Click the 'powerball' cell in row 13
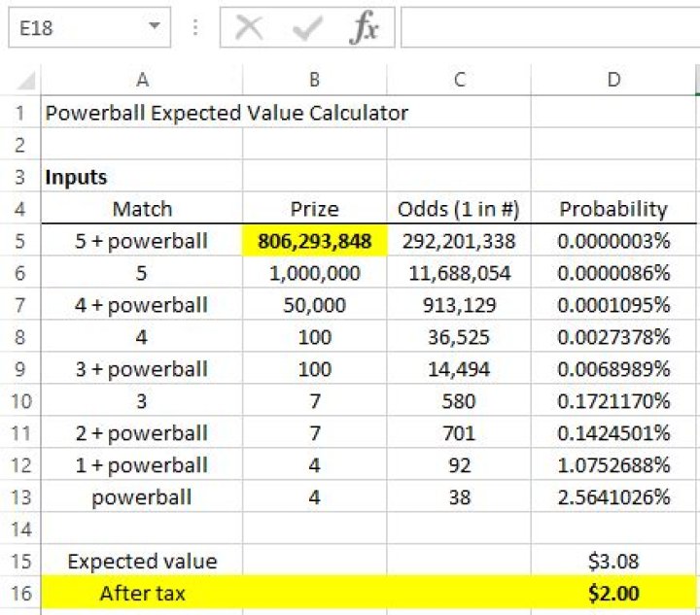 click(x=142, y=497)
